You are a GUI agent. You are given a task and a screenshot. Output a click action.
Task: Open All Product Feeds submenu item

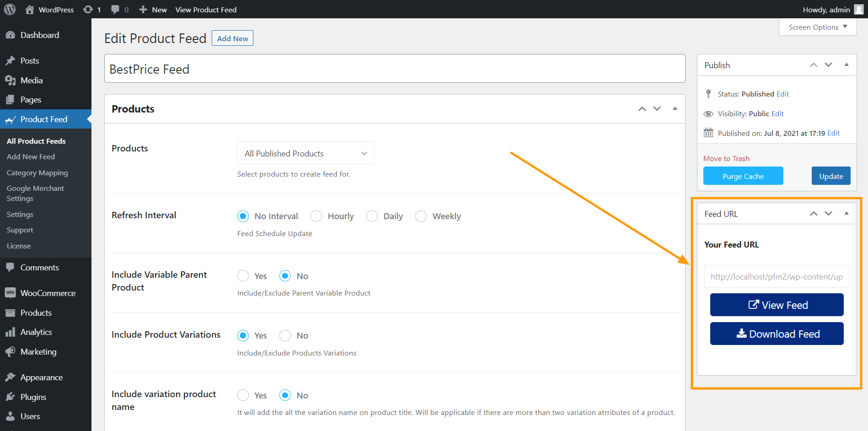coord(36,141)
